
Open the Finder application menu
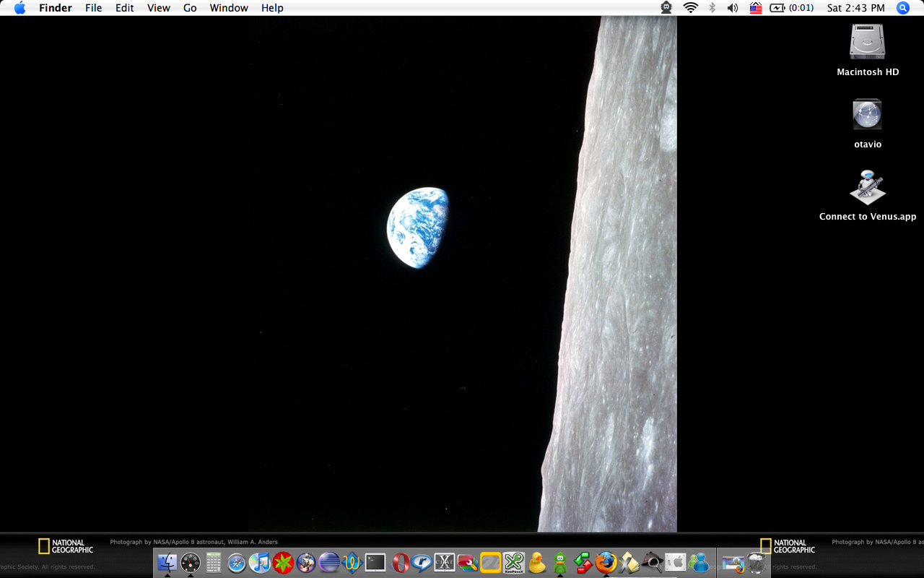point(56,8)
